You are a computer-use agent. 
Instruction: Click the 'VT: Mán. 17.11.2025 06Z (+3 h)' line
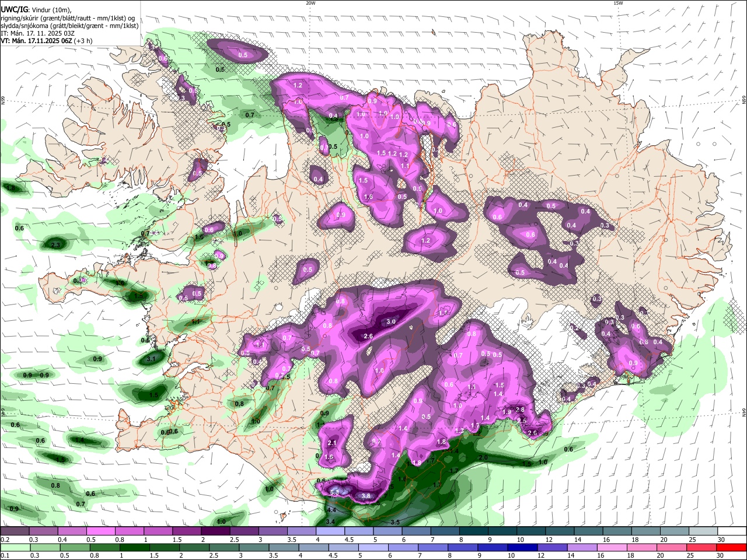tap(46, 41)
